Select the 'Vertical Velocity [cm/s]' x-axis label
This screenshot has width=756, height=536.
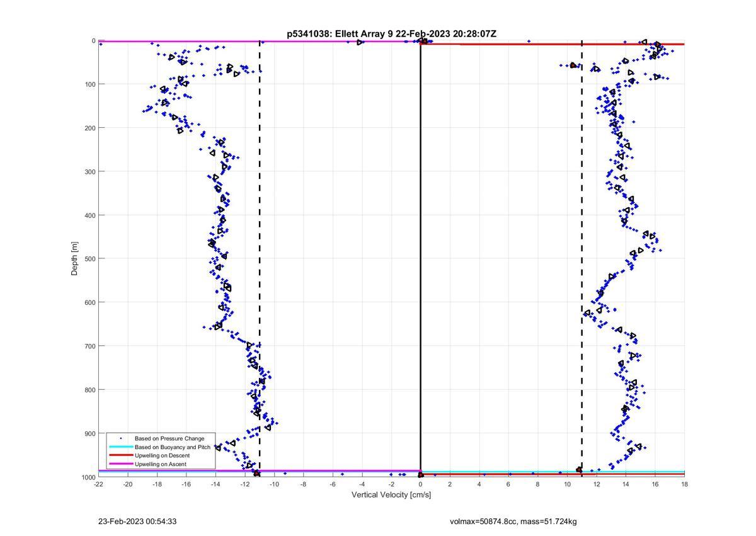tap(391, 495)
